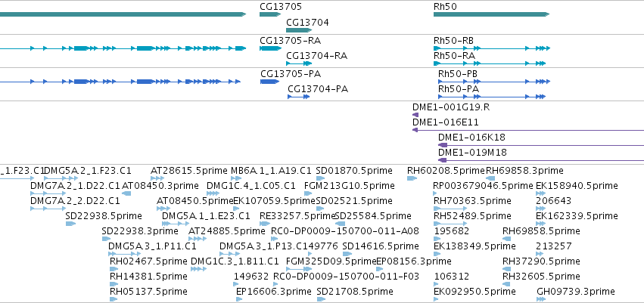Select the CG13704 gene bar glyph
Screen dimensions: 644x303
(x=299, y=30)
